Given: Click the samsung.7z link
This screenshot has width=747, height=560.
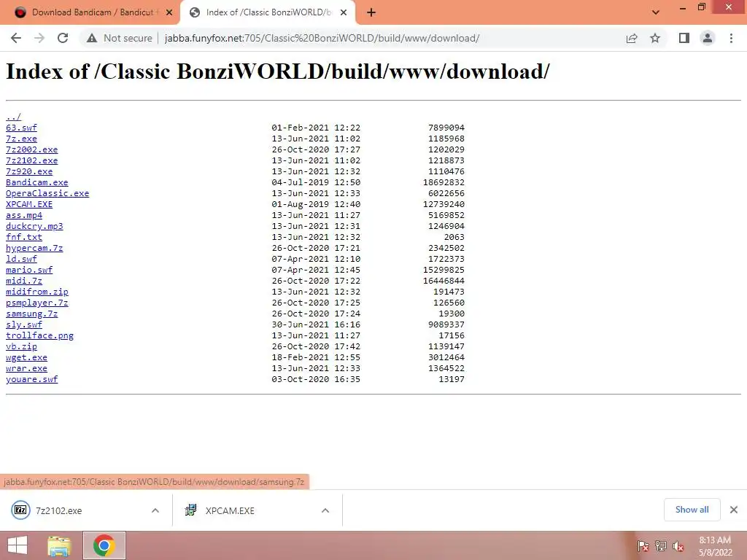Looking at the screenshot, I should (32, 314).
